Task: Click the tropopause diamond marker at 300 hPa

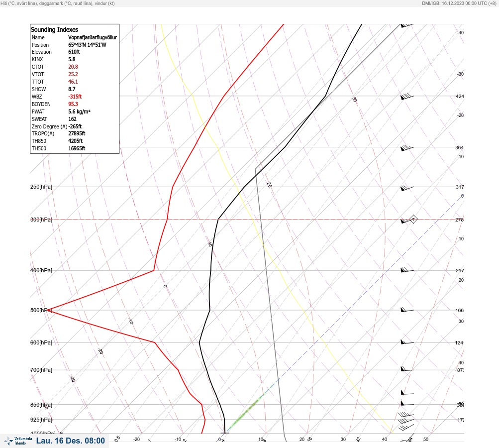Action: 413,219
